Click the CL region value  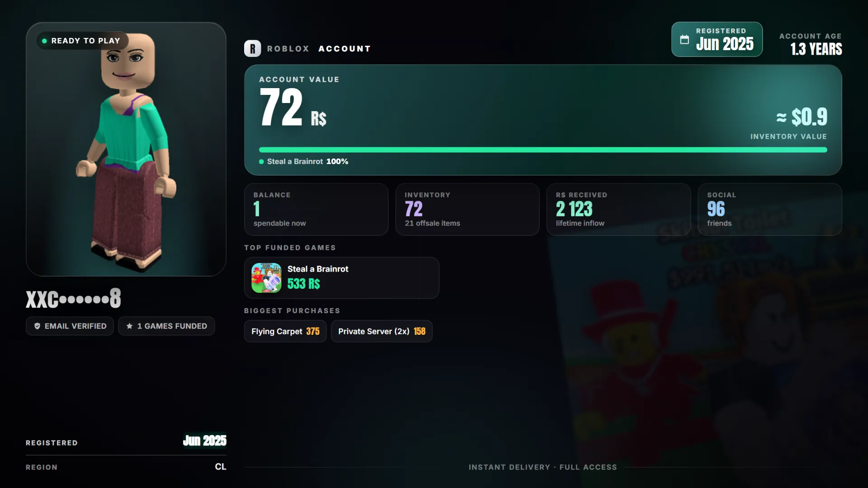221,467
